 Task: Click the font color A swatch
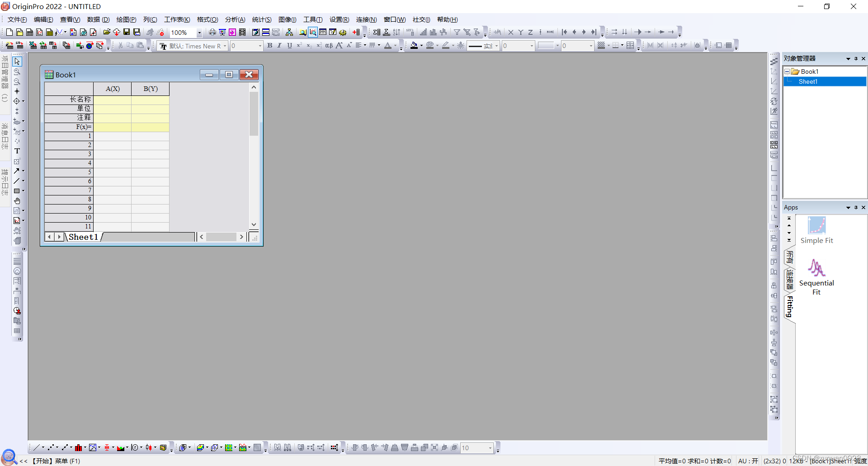388,45
